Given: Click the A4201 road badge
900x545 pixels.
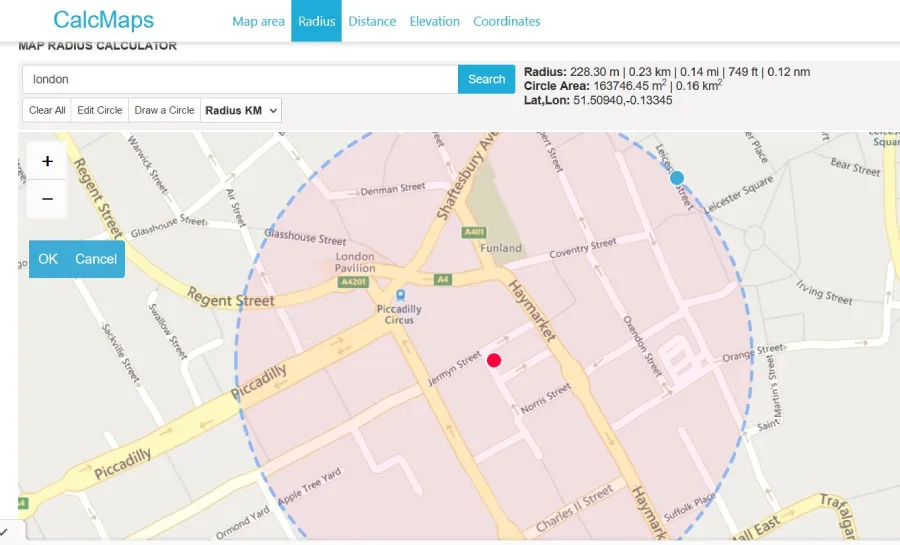Looking at the screenshot, I should (353, 282).
